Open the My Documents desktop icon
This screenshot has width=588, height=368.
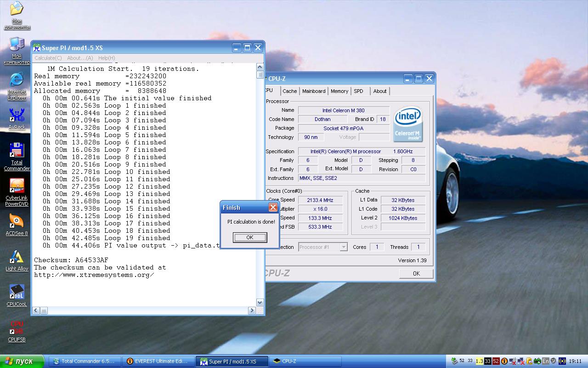(x=17, y=15)
